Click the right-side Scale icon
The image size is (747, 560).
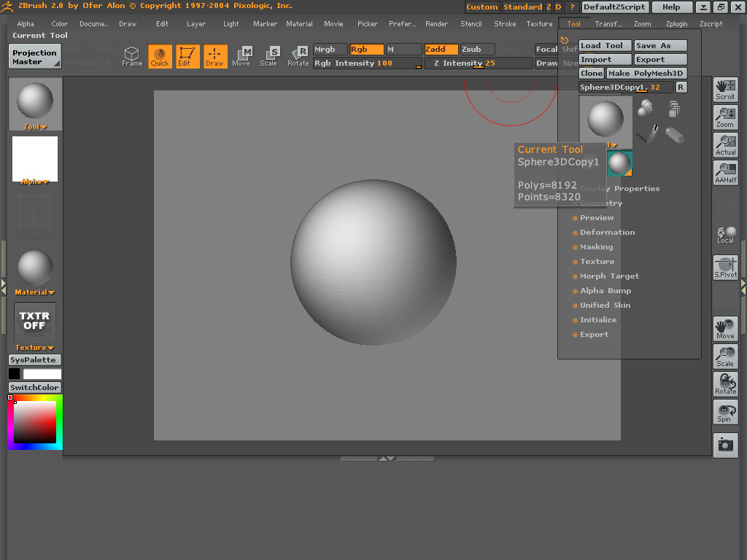[726, 356]
